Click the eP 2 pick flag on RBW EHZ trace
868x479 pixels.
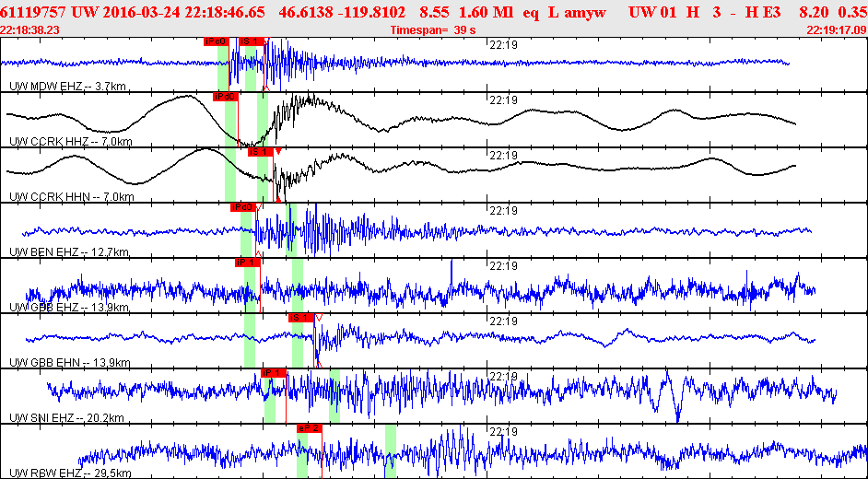(x=309, y=428)
